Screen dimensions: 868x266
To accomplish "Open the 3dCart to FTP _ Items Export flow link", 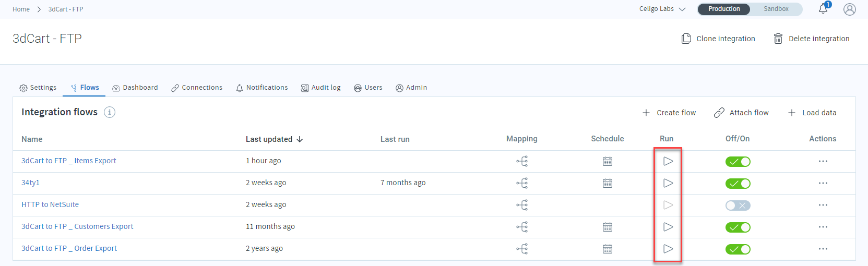I will tap(69, 161).
